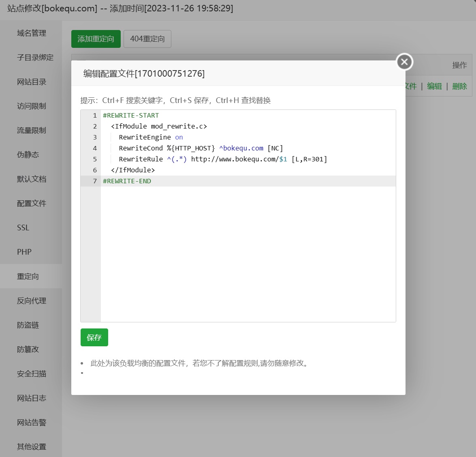Image resolution: width=476 pixels, height=457 pixels.
Task: Click line number 7 in the gutter
Action: 95,181
